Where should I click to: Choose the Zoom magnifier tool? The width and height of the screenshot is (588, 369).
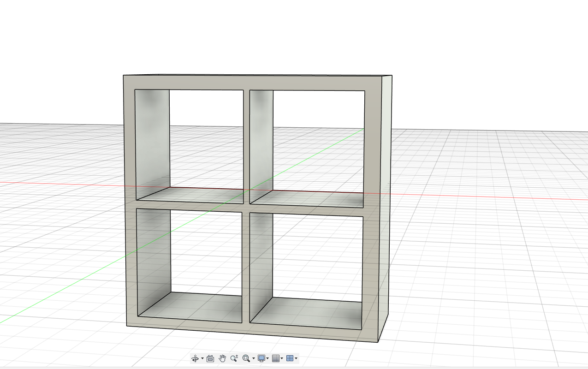pos(234,358)
